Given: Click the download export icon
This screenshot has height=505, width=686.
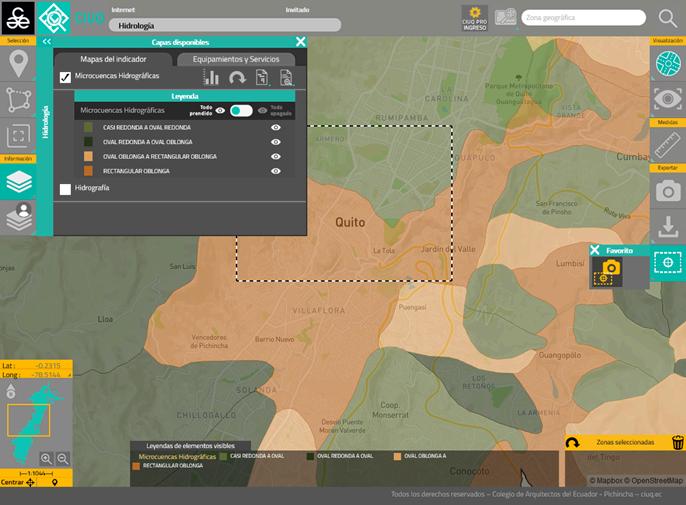Looking at the screenshot, I should [668, 226].
